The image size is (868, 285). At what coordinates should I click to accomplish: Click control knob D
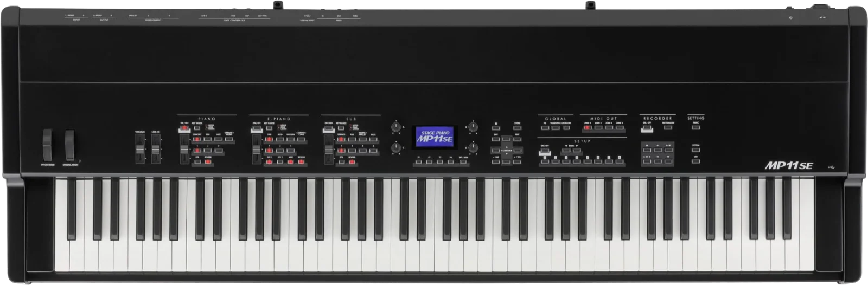pos(473,148)
